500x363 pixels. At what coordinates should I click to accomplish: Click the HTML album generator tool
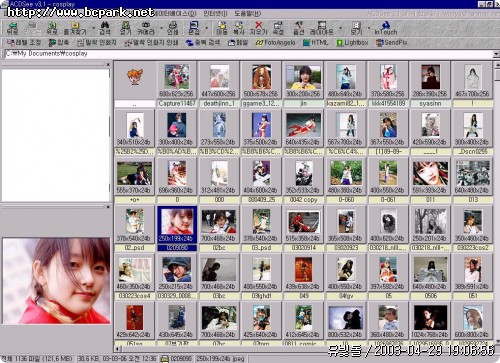point(316,43)
